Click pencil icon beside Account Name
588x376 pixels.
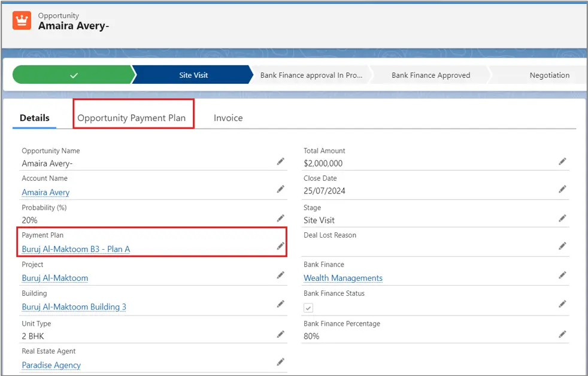[x=280, y=189]
